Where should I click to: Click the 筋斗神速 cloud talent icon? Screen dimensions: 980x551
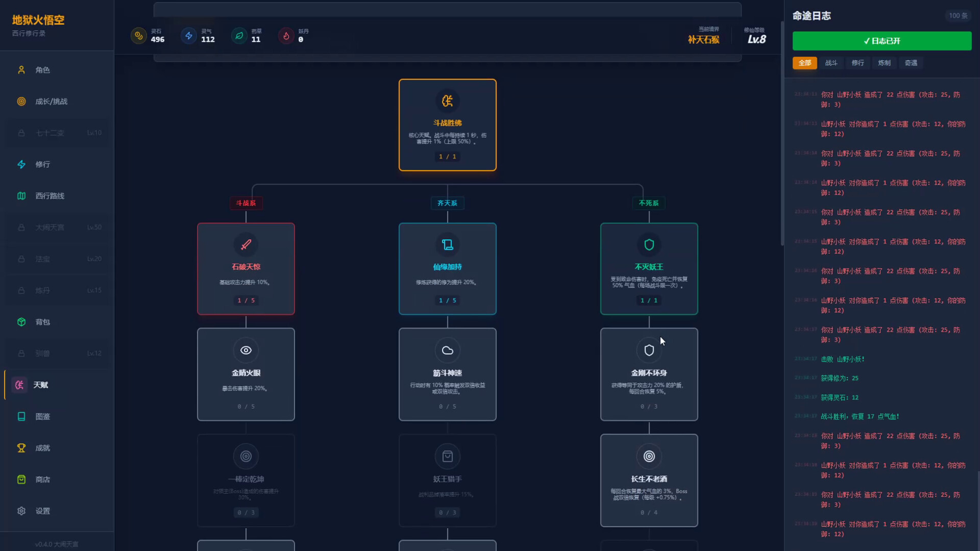pos(447,350)
